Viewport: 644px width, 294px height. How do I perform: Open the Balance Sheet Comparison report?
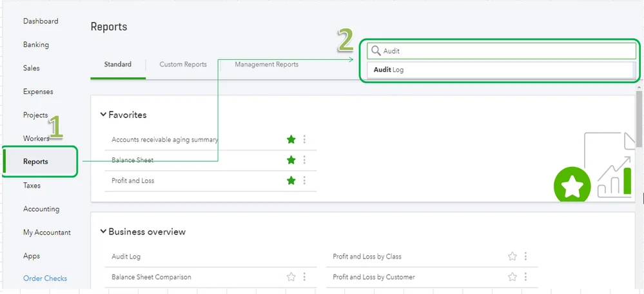151,277
